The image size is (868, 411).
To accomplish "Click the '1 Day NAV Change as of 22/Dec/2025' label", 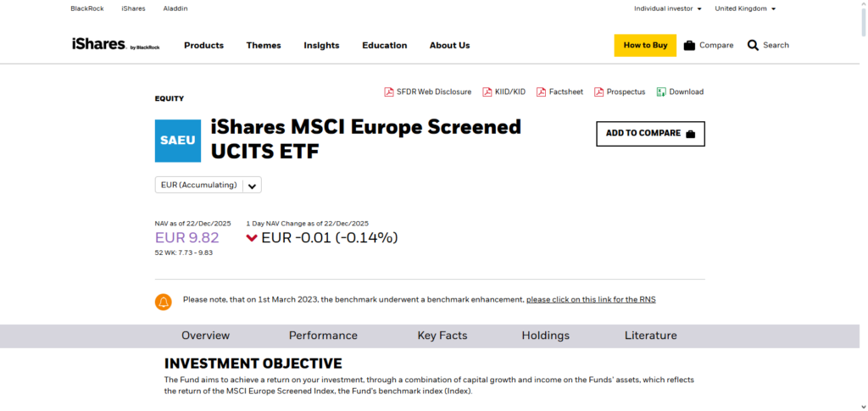I will pos(307,224).
